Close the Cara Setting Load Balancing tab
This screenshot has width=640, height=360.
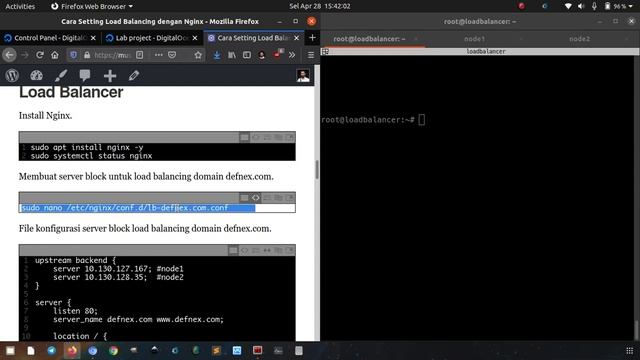296,38
